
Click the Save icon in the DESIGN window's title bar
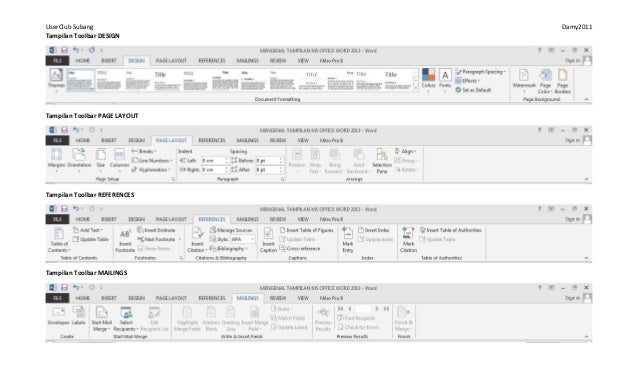(x=64, y=50)
